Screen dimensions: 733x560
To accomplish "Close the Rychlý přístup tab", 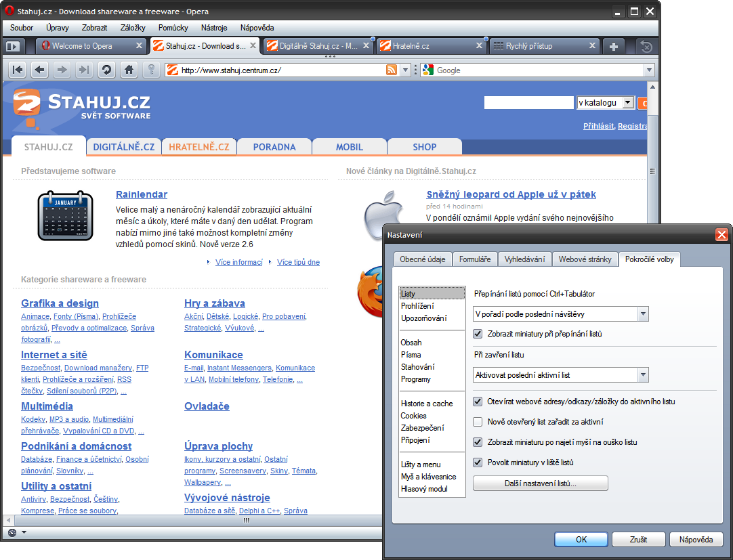I will pos(592,46).
